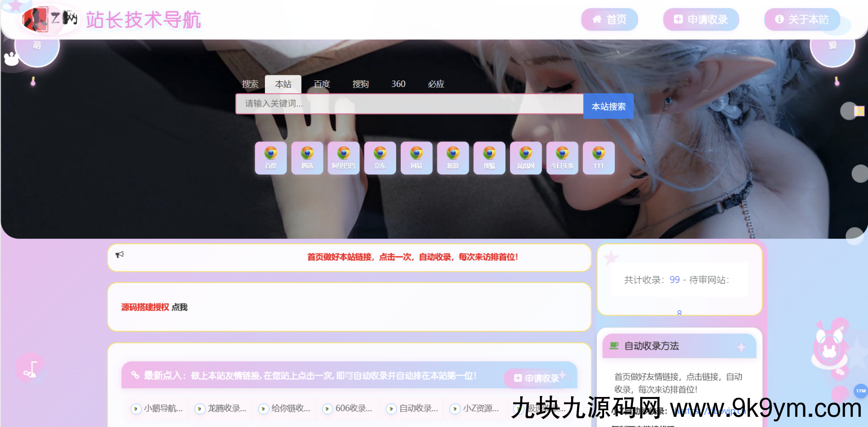Click the 申请收录 header button

click(701, 19)
